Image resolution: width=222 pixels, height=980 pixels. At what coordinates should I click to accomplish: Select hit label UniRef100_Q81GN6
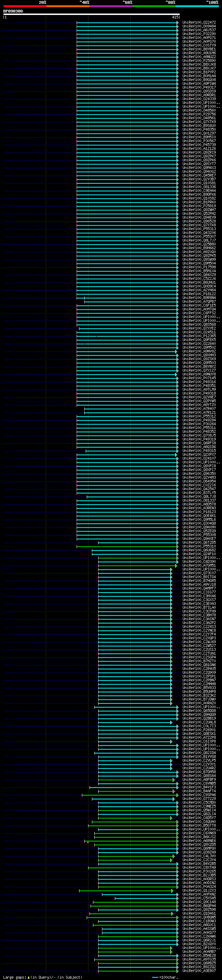[x=199, y=665]
